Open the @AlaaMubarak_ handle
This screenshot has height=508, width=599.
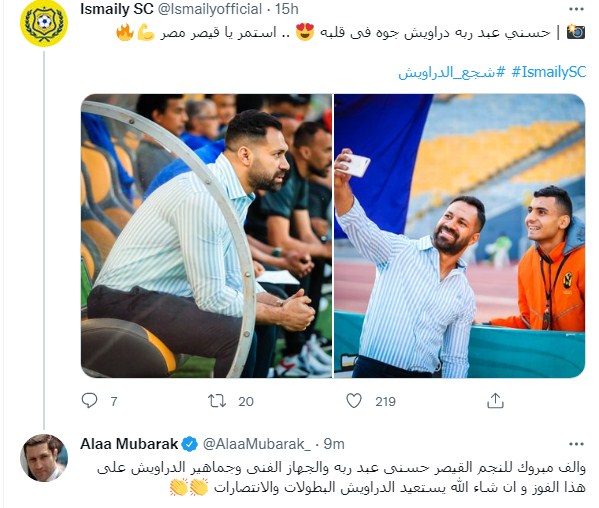click(254, 444)
